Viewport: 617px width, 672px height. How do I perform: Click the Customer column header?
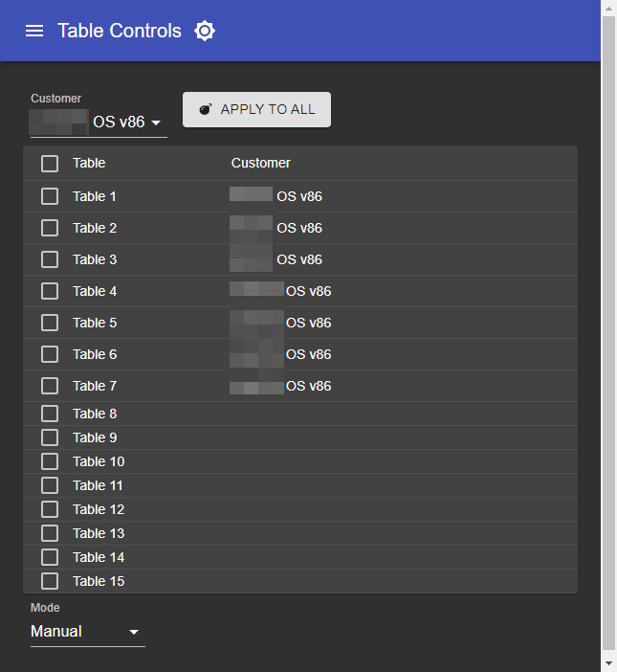click(260, 163)
